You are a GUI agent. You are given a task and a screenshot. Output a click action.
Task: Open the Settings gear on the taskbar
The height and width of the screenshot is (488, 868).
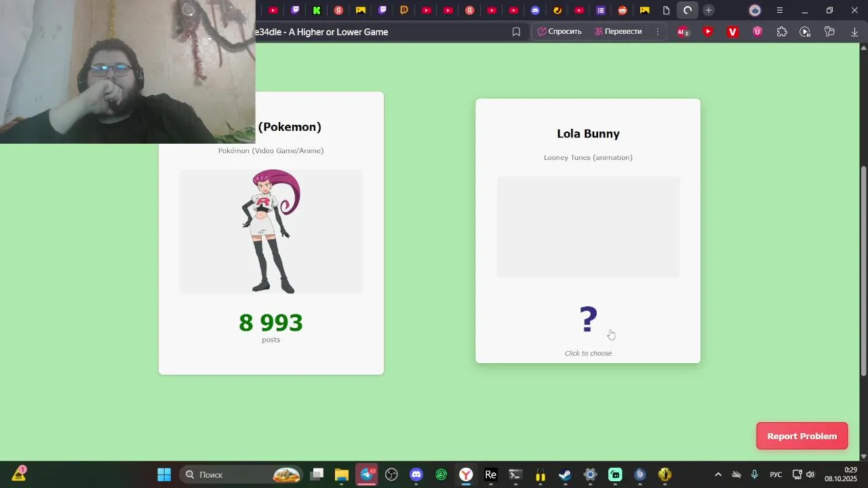coord(590,474)
